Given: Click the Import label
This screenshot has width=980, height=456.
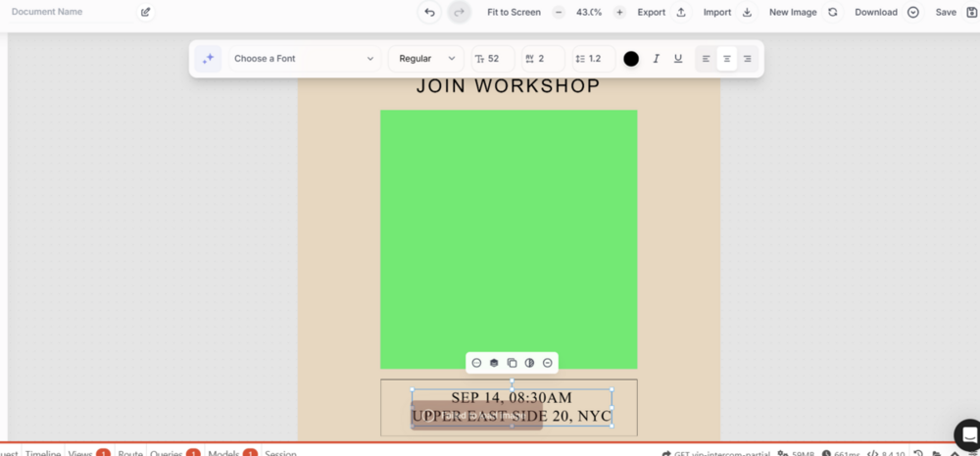Looking at the screenshot, I should [x=717, y=12].
